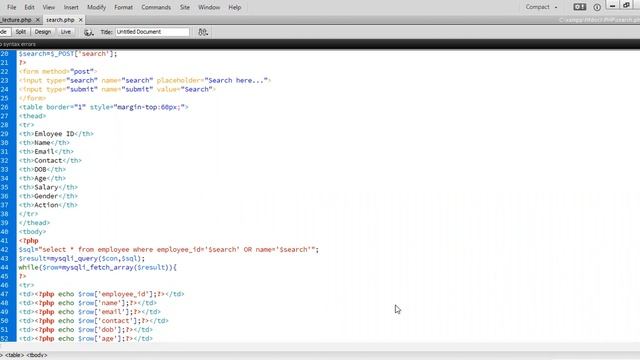Close the search.php tab
This screenshot has width=640, height=360.
[x=81, y=20]
